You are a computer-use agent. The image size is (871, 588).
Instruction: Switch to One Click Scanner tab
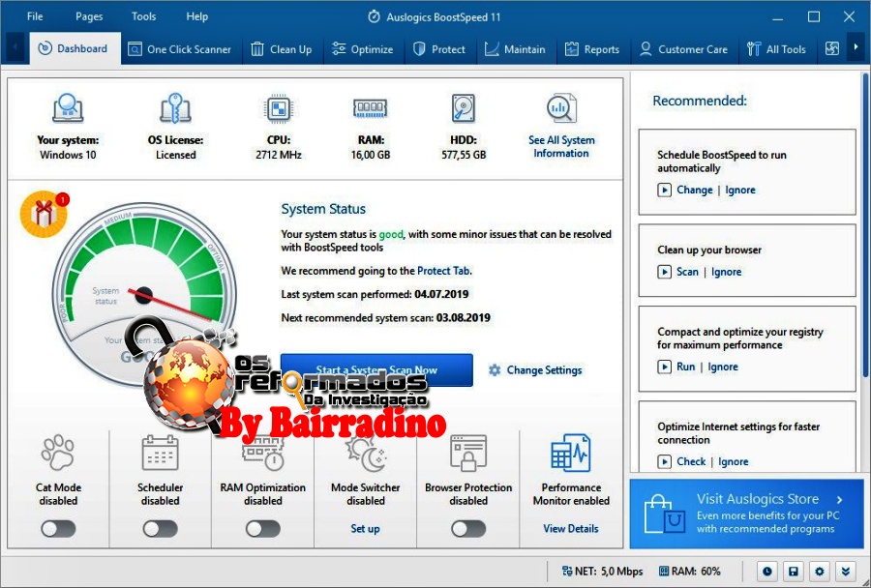[179, 49]
